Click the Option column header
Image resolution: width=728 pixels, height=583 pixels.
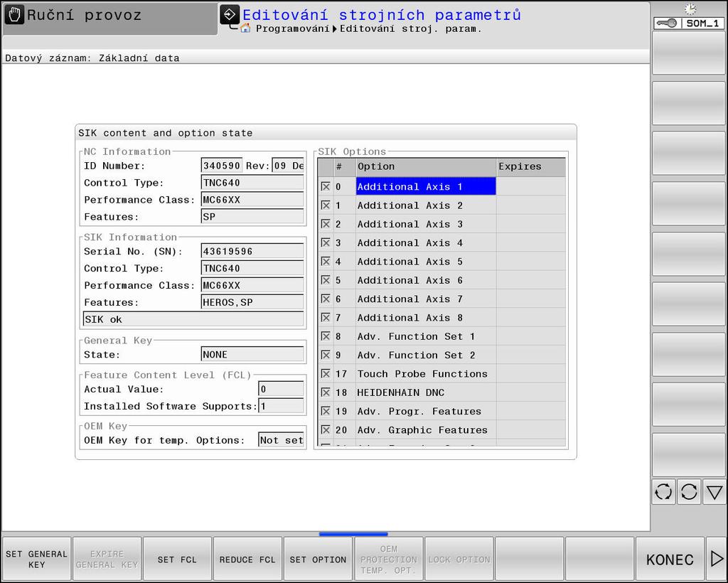pyautogui.click(x=427, y=166)
